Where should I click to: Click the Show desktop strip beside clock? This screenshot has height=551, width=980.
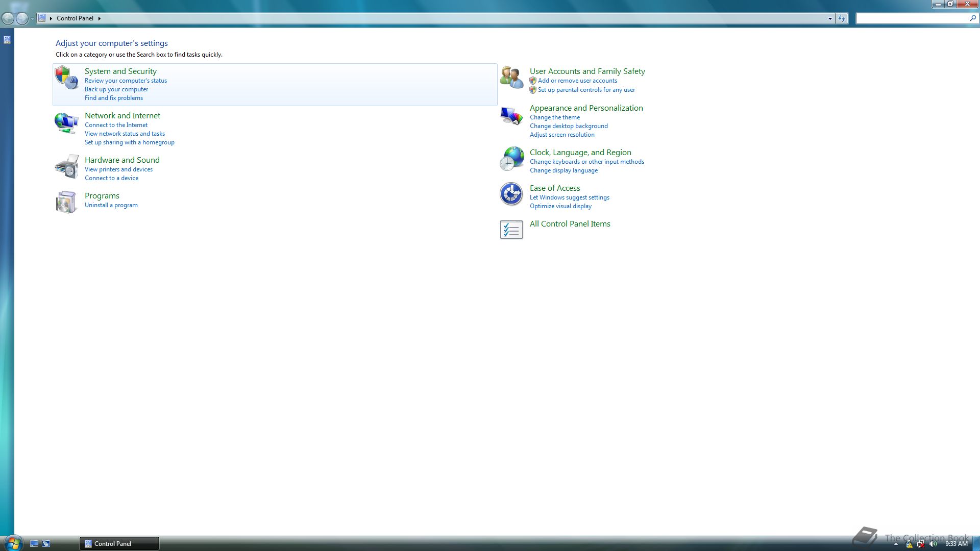[976, 544]
